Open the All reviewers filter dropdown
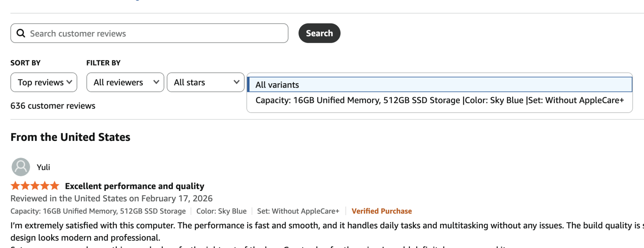This screenshot has width=644, height=248. click(125, 82)
